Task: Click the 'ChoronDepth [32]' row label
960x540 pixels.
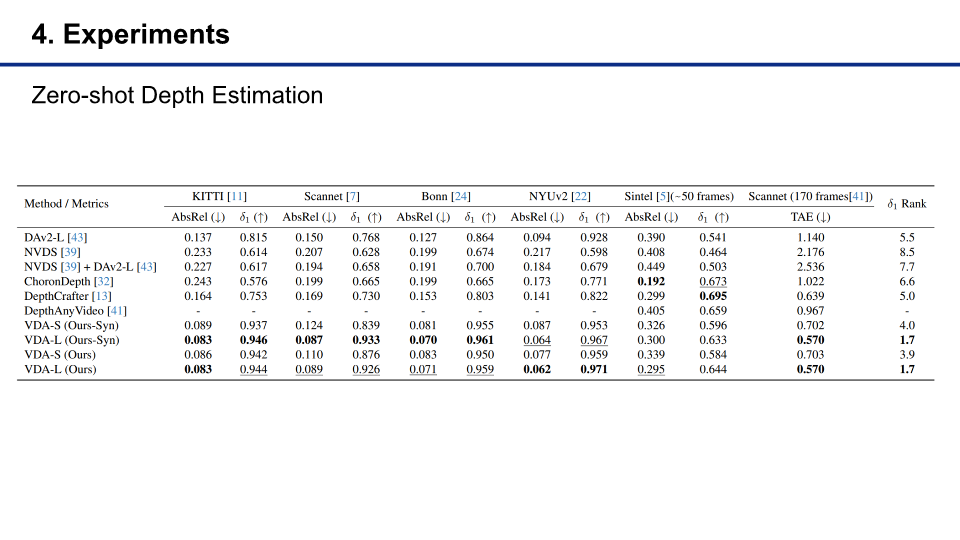Action: [x=69, y=281]
